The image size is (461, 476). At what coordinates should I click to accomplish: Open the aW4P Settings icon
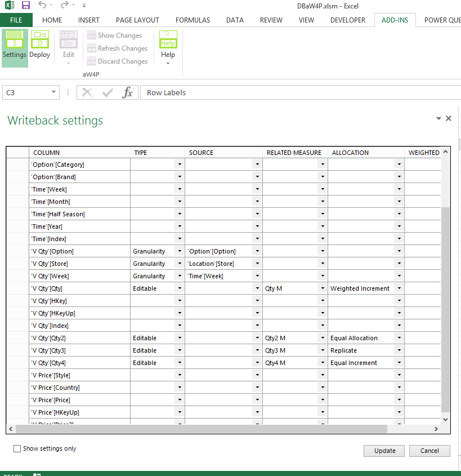click(x=15, y=39)
